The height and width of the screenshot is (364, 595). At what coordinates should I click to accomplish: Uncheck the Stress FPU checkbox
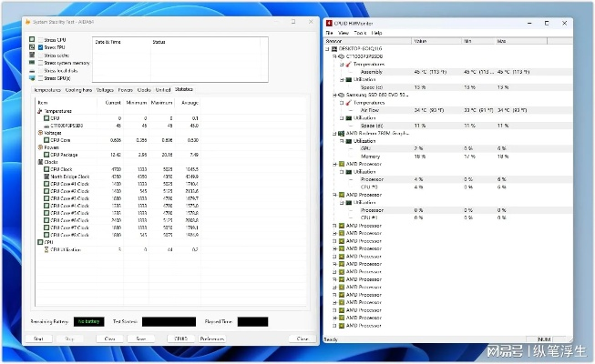point(39,47)
